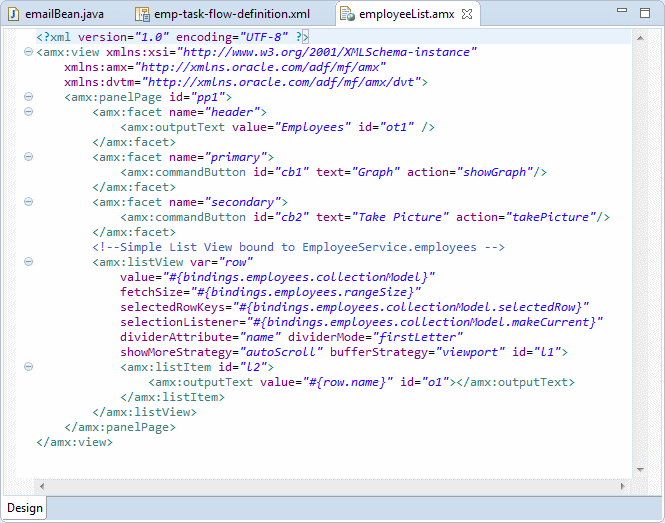Click the rangeSize fetchSize expression

click(305, 292)
